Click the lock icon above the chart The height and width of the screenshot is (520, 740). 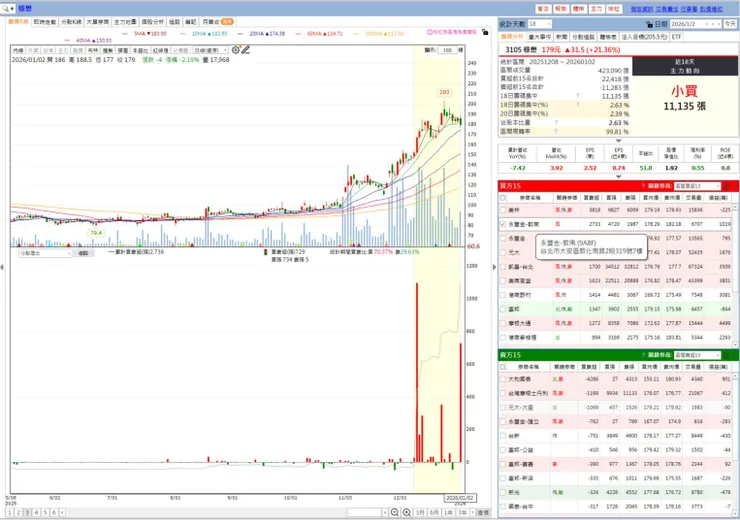point(485,32)
